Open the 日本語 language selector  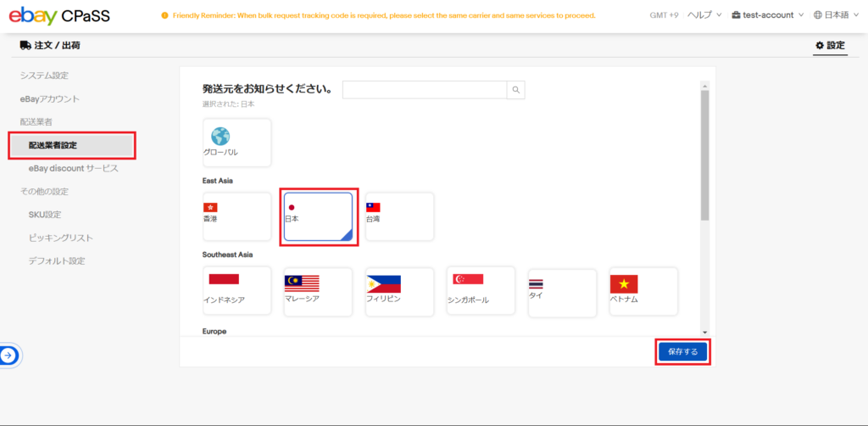point(835,15)
